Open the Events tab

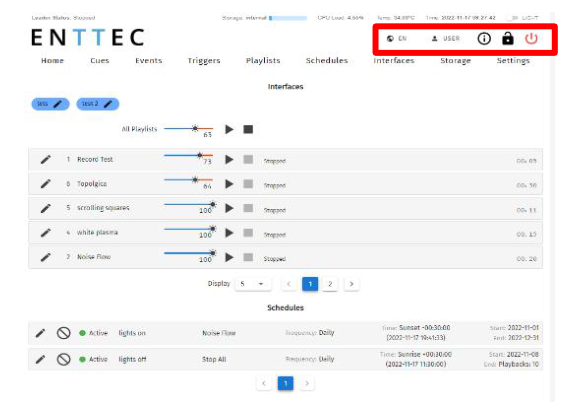[x=148, y=60]
